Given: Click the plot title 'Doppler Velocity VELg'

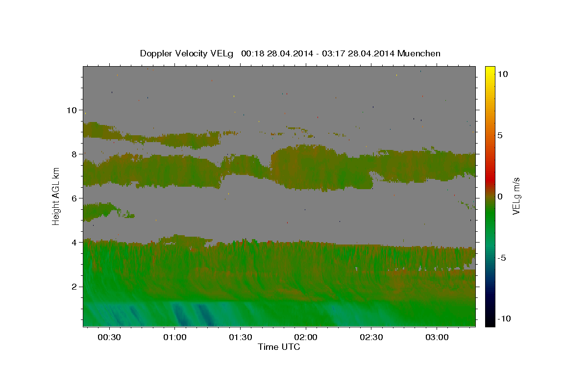Looking at the screenshot, I should [x=290, y=53].
